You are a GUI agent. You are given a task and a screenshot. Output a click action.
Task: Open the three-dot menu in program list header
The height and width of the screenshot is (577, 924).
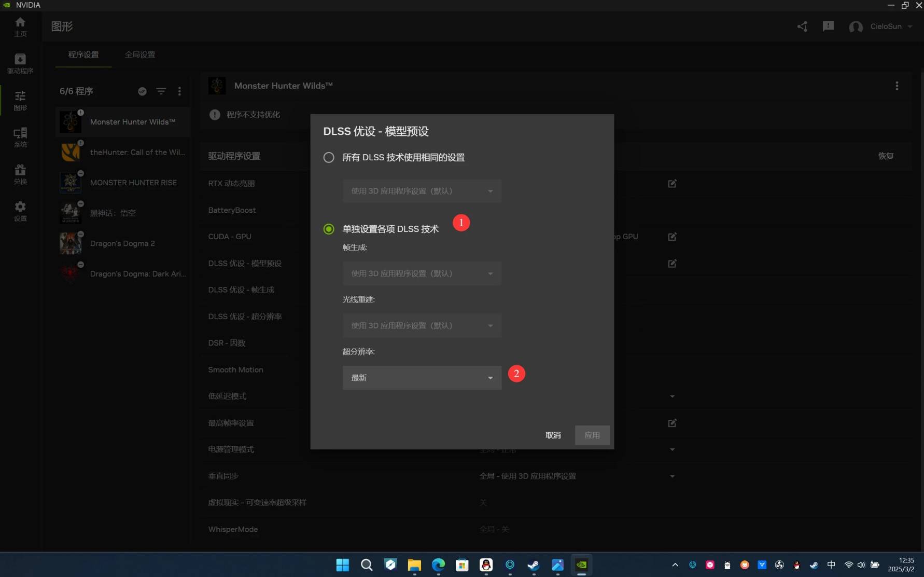[179, 91]
